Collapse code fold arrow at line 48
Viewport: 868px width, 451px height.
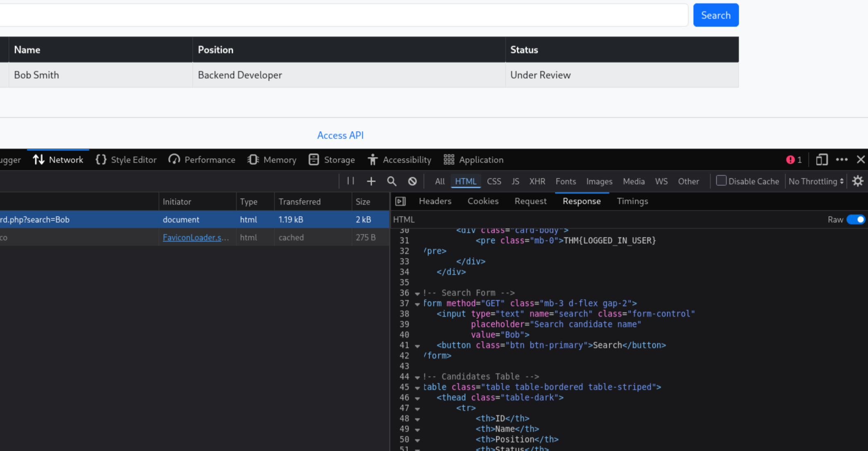417,419
